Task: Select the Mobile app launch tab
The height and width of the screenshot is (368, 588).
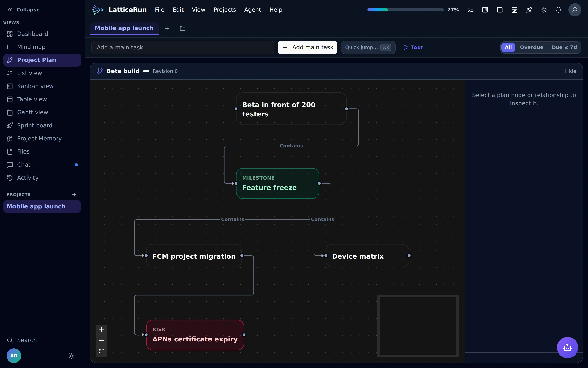Action: (x=124, y=28)
